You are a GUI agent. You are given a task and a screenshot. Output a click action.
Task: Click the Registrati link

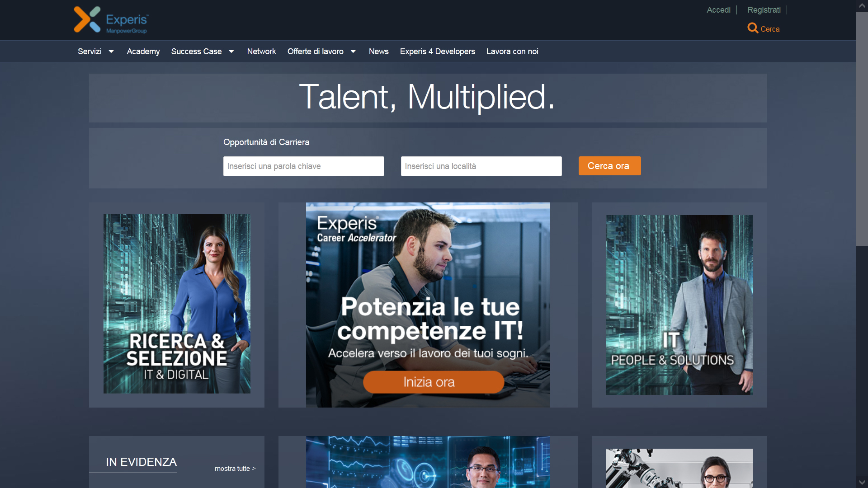[764, 10]
